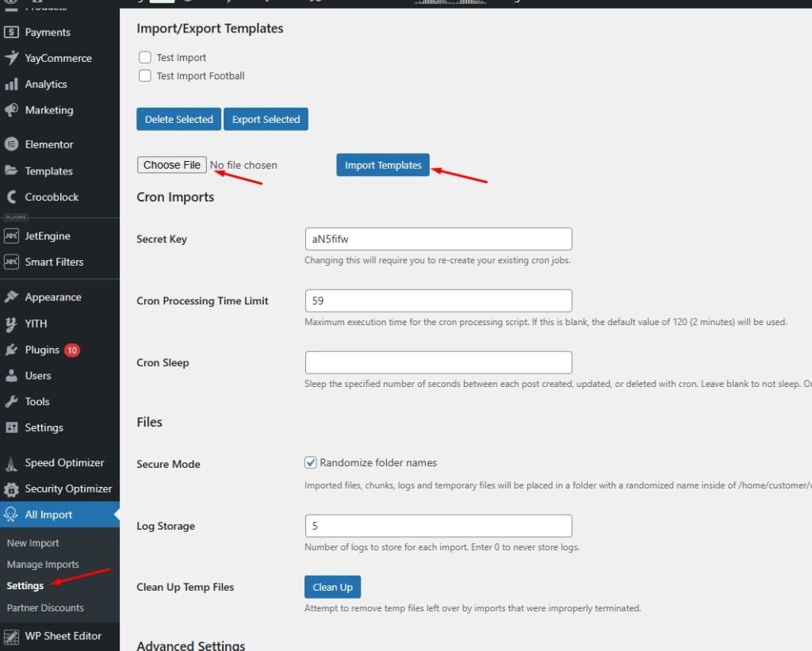Viewport: 812px width, 651px height.
Task: Click the Clean Up temp files button
Action: pos(332,587)
